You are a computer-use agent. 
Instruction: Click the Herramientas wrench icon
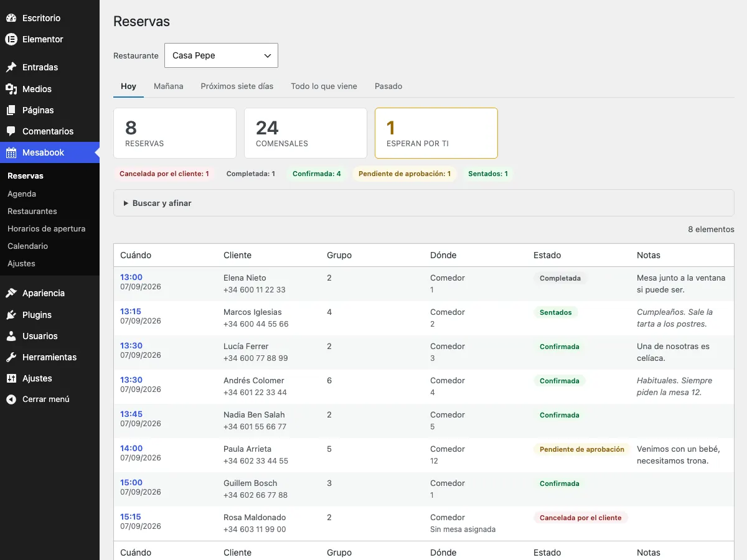click(x=11, y=357)
